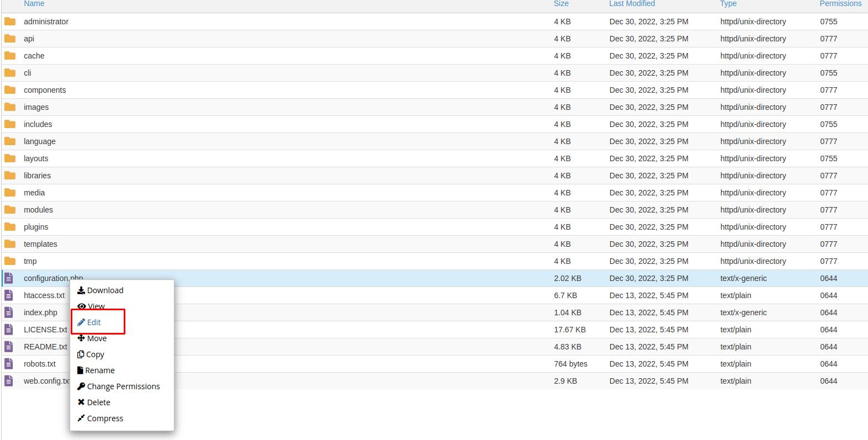Click the plugins folder icon
The height and width of the screenshot is (440, 868).
[x=10, y=227]
